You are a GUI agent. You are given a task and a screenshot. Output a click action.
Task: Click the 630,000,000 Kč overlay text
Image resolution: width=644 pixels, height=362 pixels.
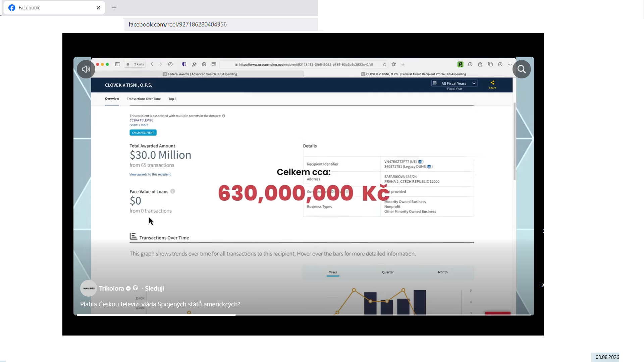tap(304, 193)
